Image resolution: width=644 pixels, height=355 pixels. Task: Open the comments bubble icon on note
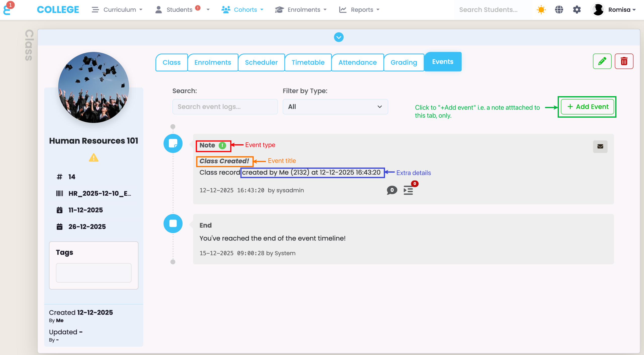pos(392,190)
